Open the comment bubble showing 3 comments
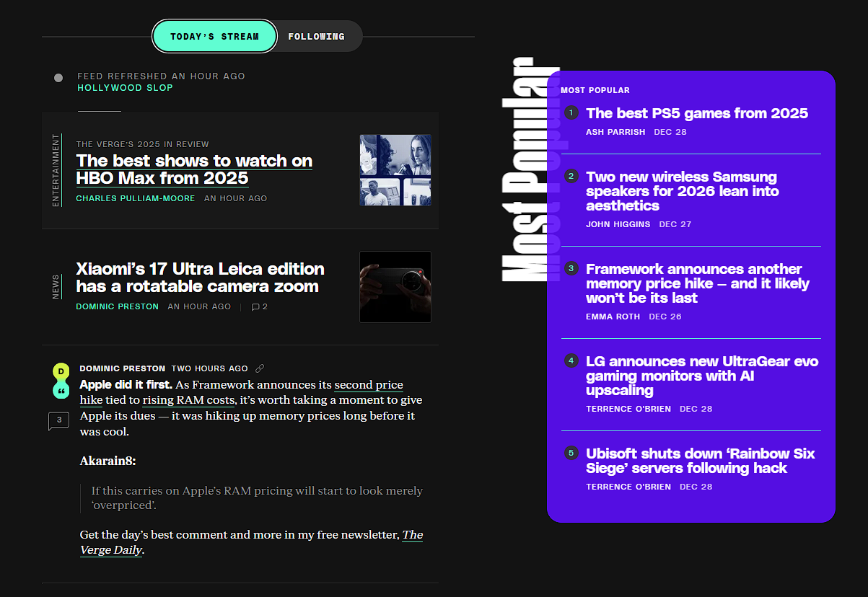868x597 pixels. (58, 420)
